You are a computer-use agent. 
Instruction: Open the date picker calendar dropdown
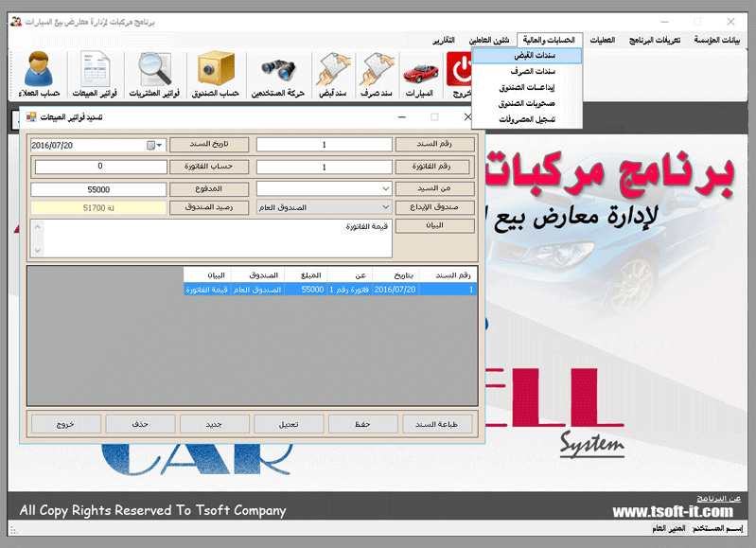pyautogui.click(x=155, y=145)
